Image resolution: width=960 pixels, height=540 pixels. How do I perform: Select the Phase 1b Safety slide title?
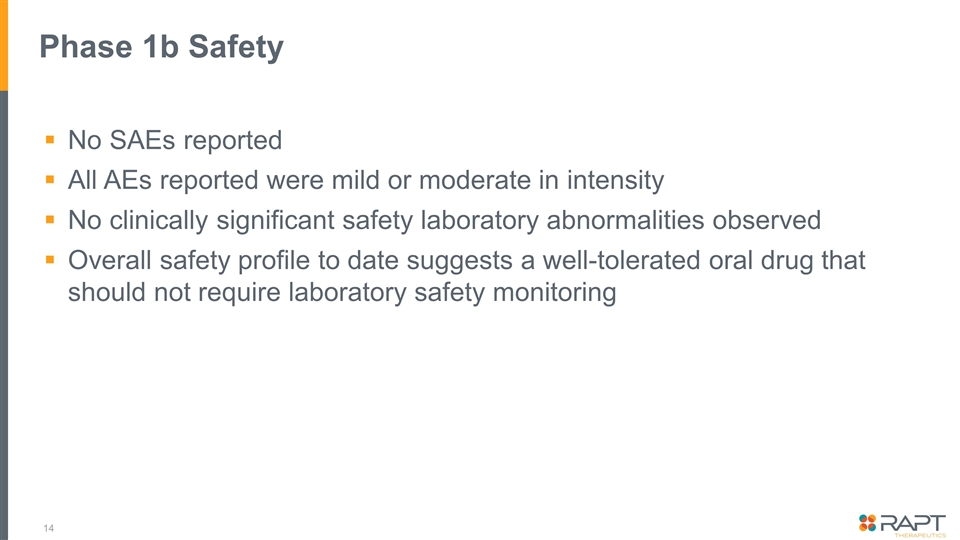[162, 47]
